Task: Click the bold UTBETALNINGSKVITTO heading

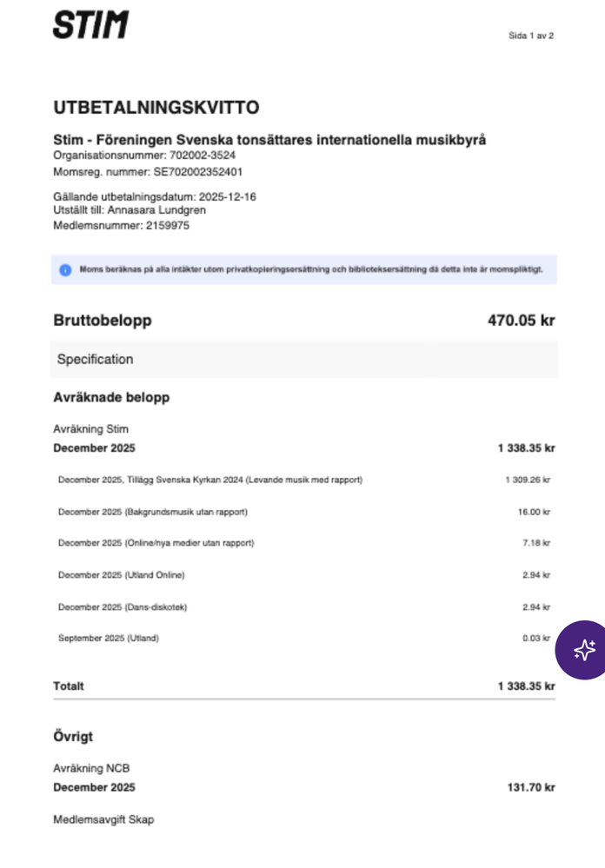Action: [x=156, y=108]
